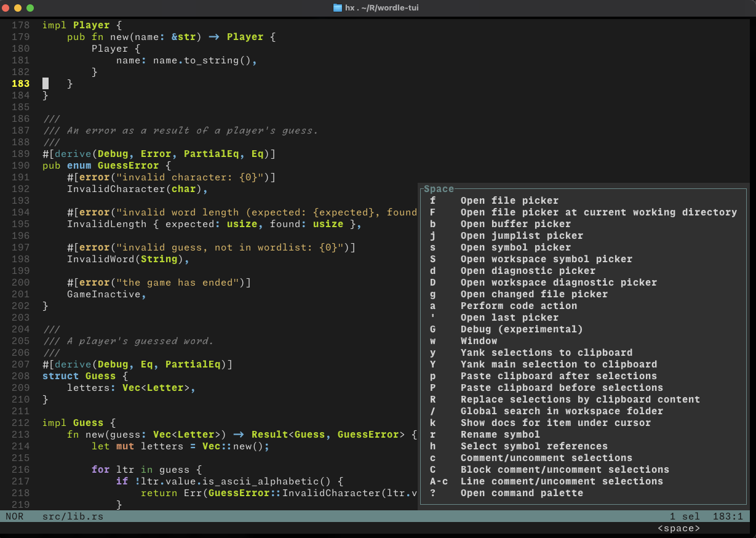Choose 'Block comment/uncomment selections'
The height and width of the screenshot is (538, 756).
tap(565, 470)
